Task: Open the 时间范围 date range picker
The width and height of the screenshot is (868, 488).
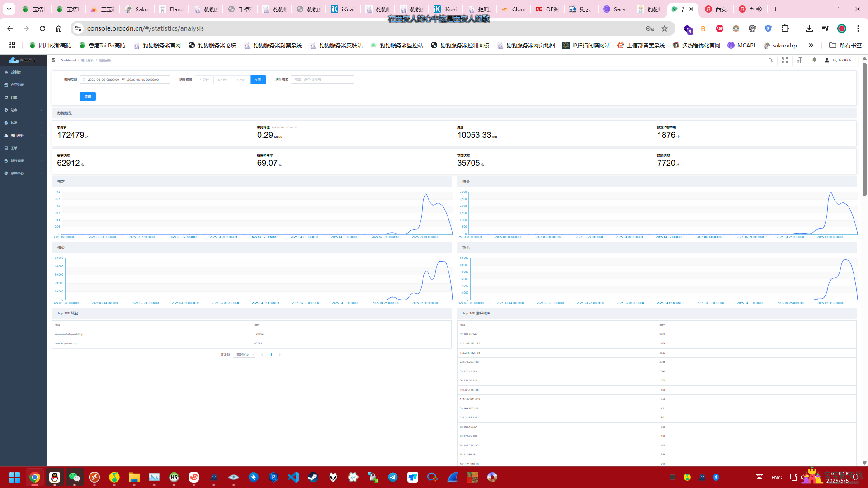Action: (x=125, y=80)
